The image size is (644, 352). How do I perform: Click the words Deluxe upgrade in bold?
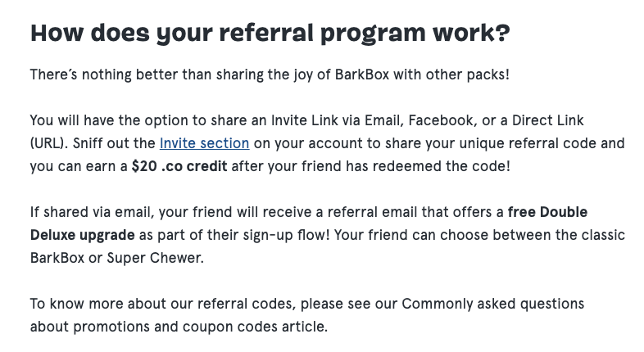pos(82,235)
